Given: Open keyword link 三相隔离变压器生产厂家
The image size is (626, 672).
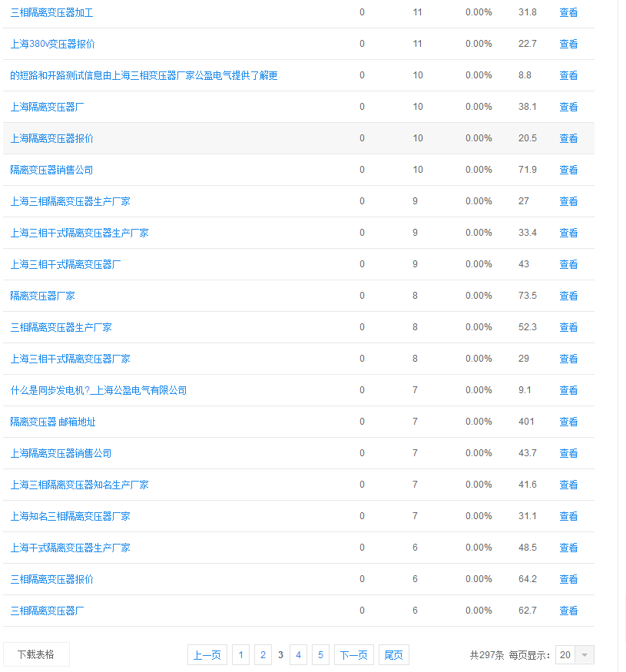Looking at the screenshot, I should 61,328.
